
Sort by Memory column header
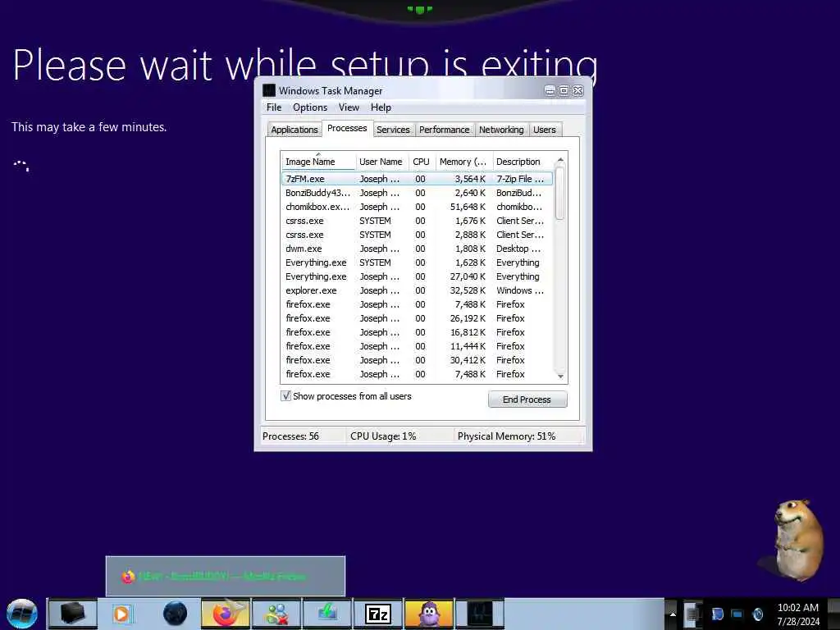coord(463,162)
